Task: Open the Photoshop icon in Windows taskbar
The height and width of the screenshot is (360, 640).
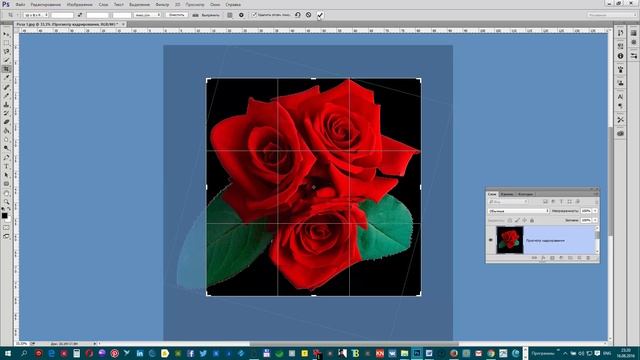Action: tap(417, 353)
